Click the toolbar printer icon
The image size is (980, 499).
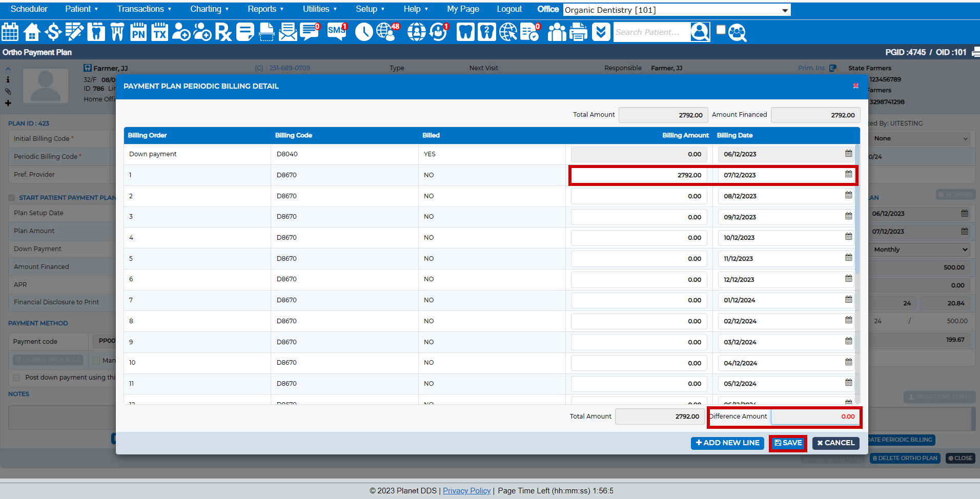tap(579, 32)
